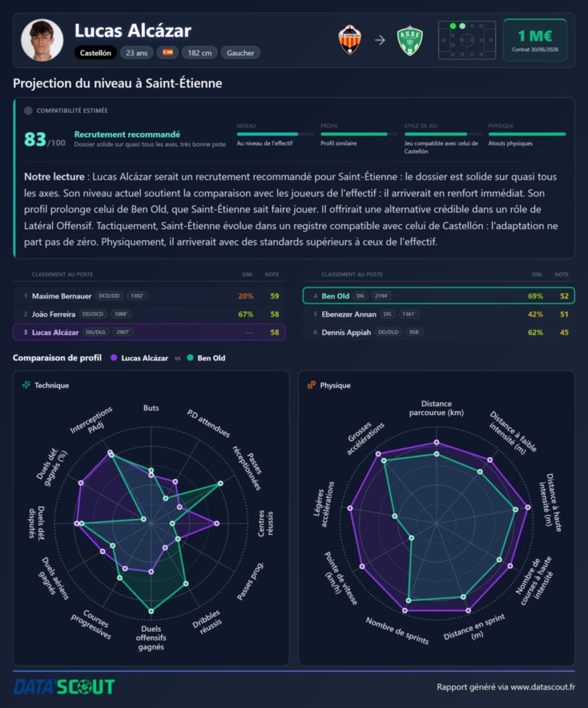The width and height of the screenshot is (588, 708).
Task: Click the Technique sparkle icon
Action: point(26,384)
